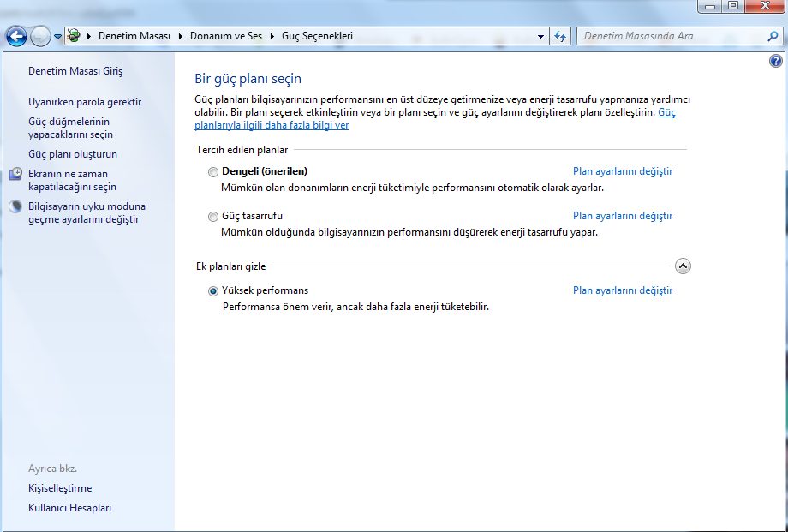This screenshot has height=532, width=788.
Task: Click the Forward navigation arrow button
Action: (40, 36)
